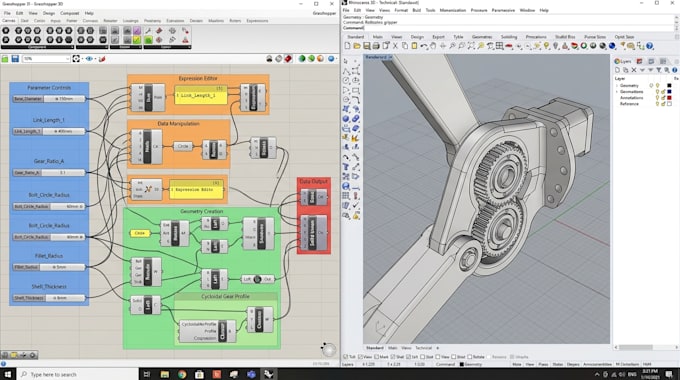Expand the Geometry layer tree arrow

(617, 86)
